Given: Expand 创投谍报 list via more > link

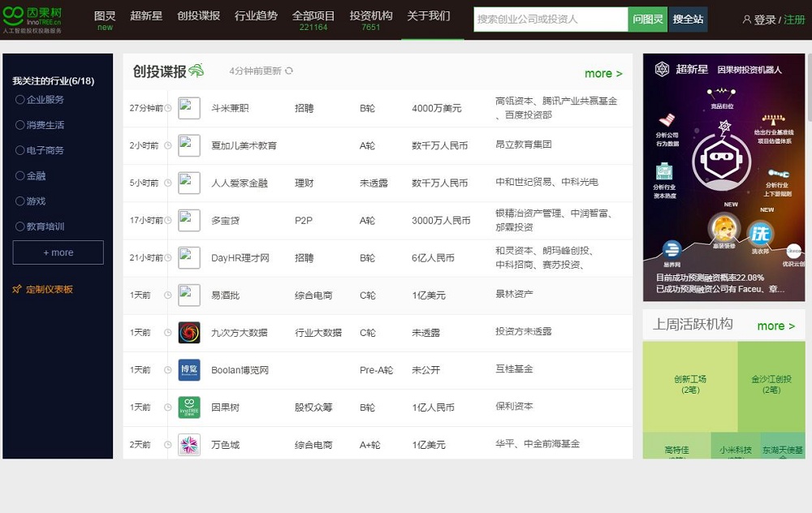Looking at the screenshot, I should click(603, 74).
